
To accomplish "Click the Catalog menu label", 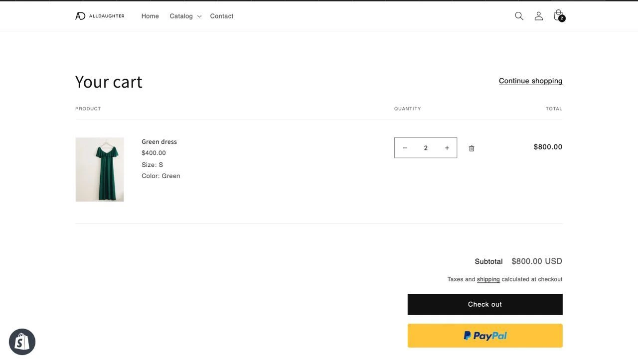I will [x=181, y=16].
